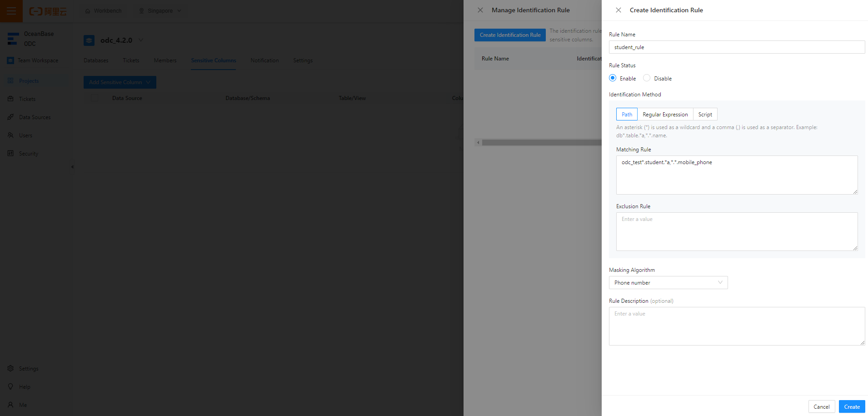Click the Data Sources sidebar icon

pos(10,117)
